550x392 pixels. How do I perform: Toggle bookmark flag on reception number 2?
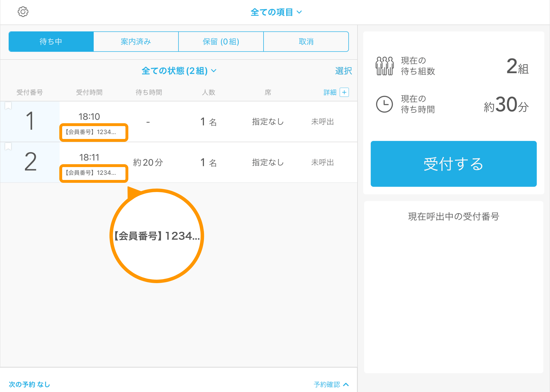tap(8, 146)
